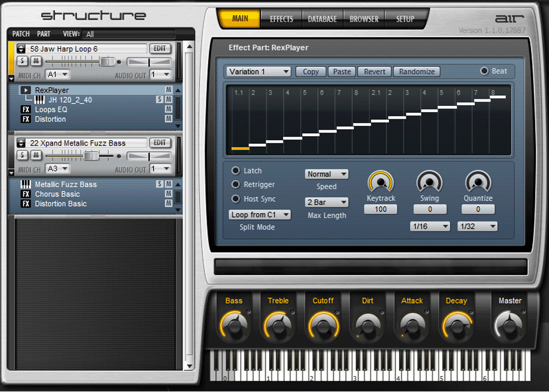Screen dimensions: 549x392
Task: Select the FX icon beside Loops EQ
Action: (25, 110)
